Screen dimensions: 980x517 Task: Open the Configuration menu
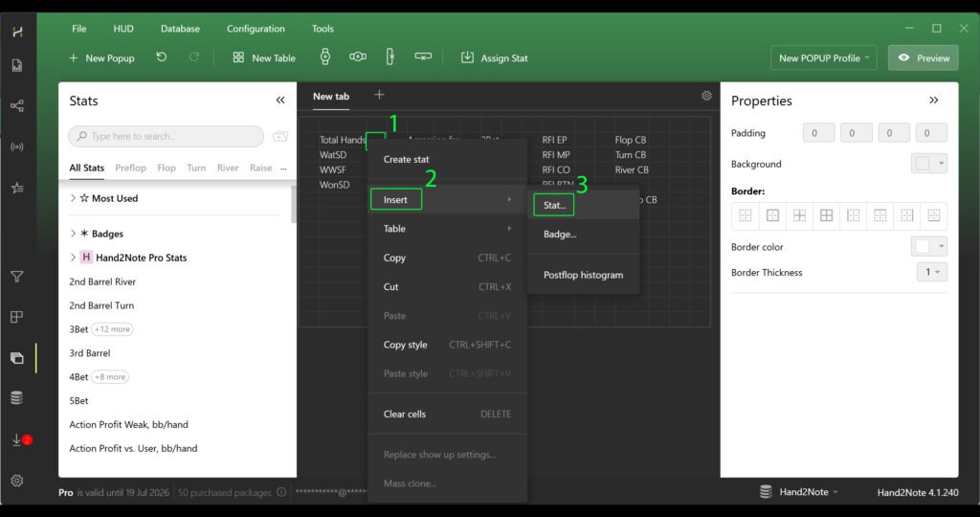click(x=256, y=29)
